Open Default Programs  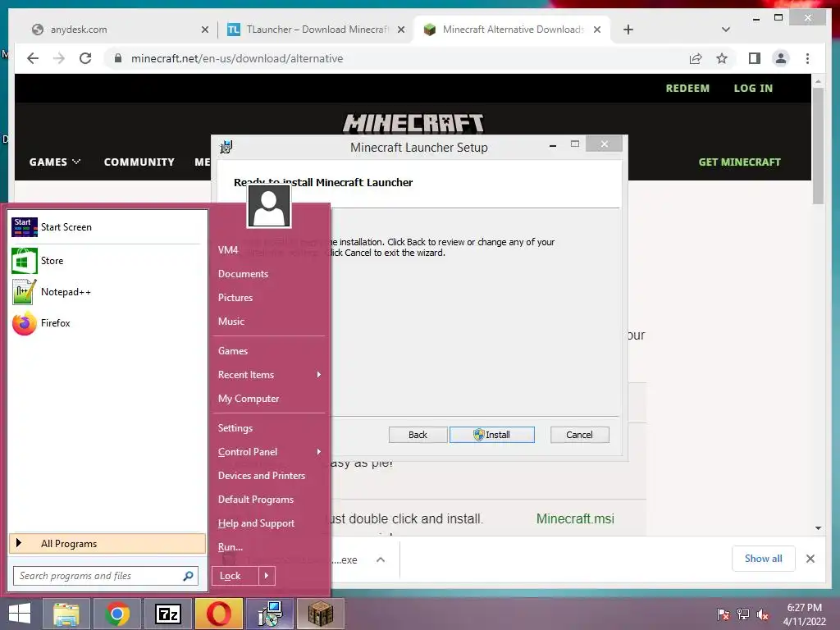(256, 500)
